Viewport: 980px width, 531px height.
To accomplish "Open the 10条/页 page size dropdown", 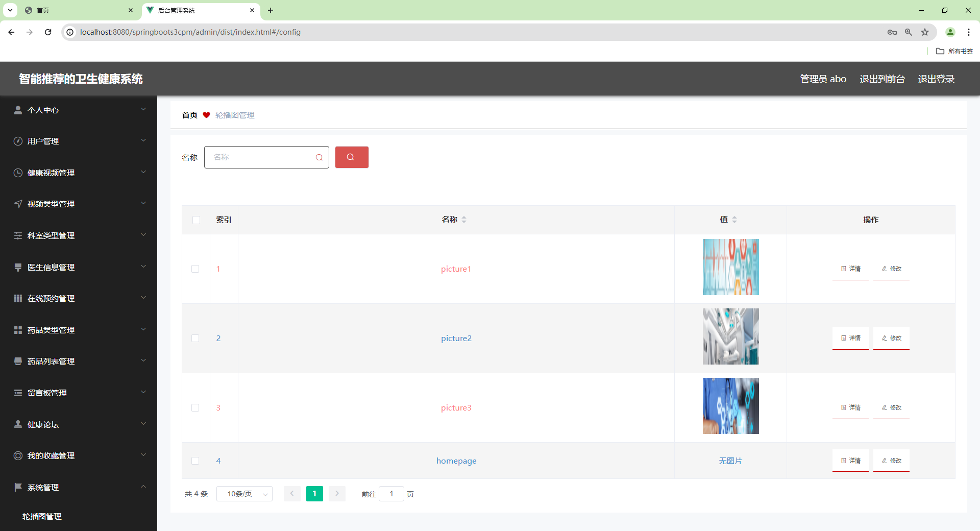I will [x=244, y=494].
